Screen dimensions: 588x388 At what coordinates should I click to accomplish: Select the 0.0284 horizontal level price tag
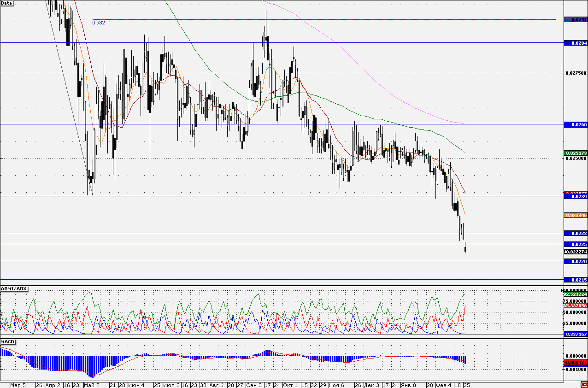tap(576, 43)
